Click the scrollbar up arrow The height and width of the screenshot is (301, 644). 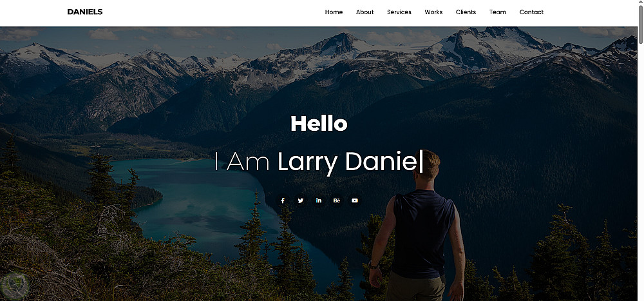point(640,3)
